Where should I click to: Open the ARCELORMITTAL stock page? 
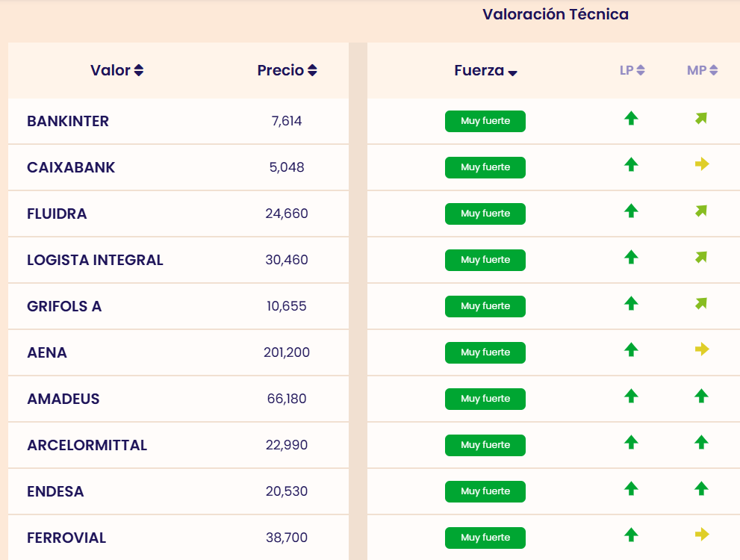point(87,445)
